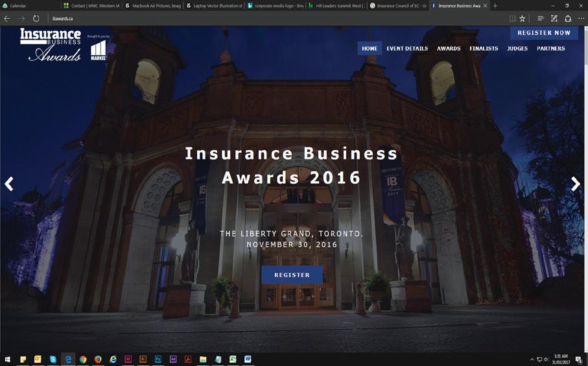Switch to the Insurance Council of BC tab

click(398, 6)
